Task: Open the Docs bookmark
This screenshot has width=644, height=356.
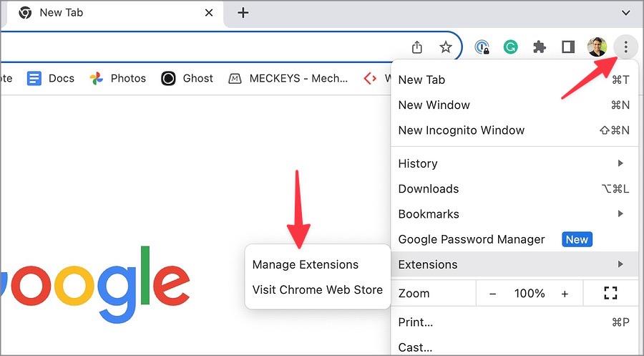Action: point(51,78)
